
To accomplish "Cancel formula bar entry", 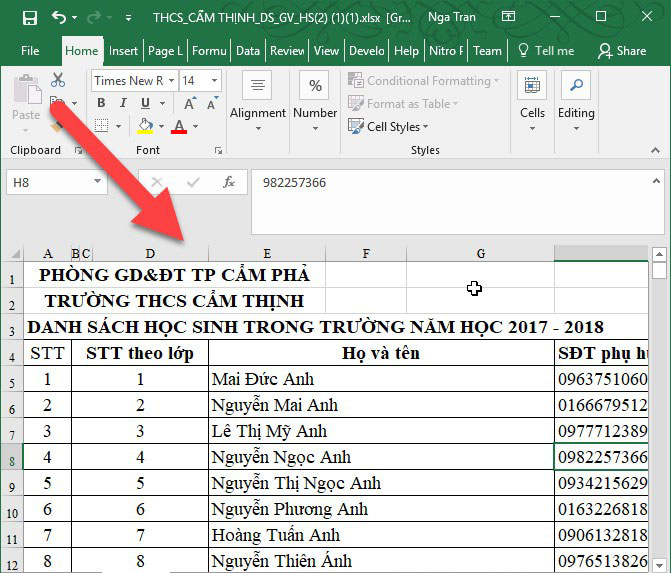I will [x=157, y=182].
